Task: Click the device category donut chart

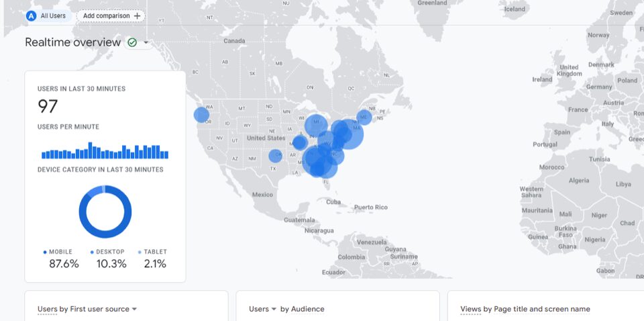Action: point(105,212)
